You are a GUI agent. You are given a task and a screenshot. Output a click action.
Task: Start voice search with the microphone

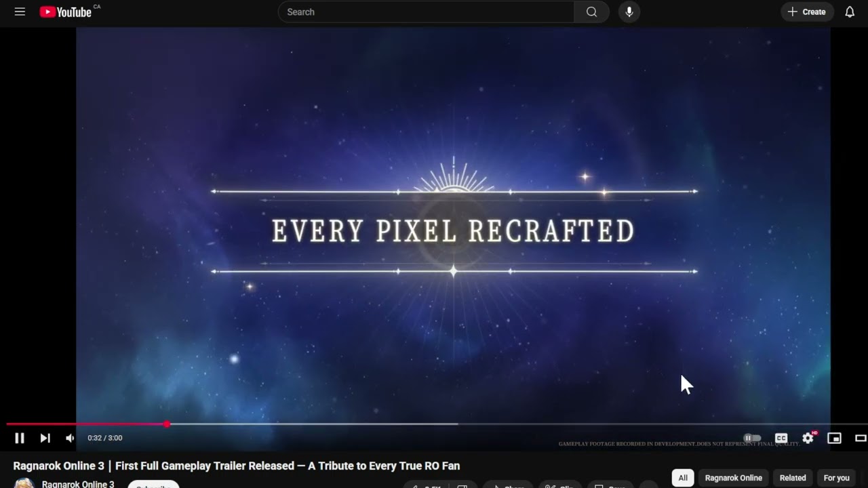[x=629, y=12]
